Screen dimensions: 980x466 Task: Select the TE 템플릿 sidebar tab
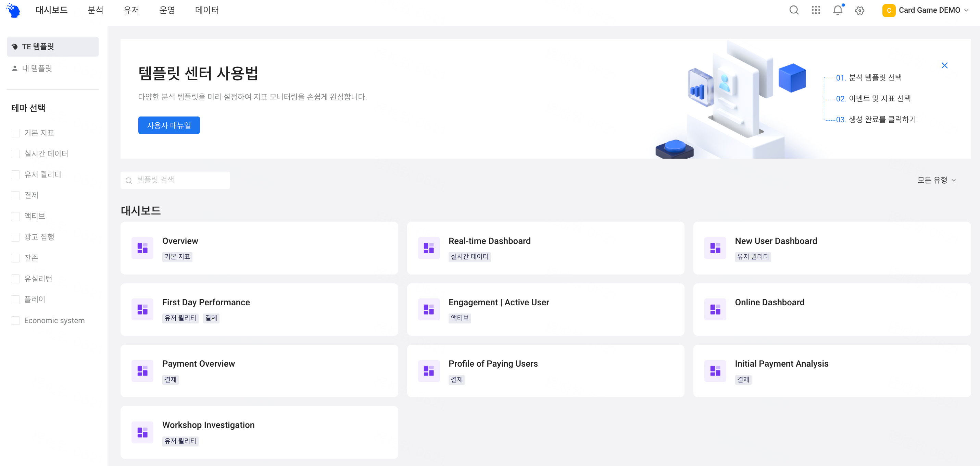52,47
